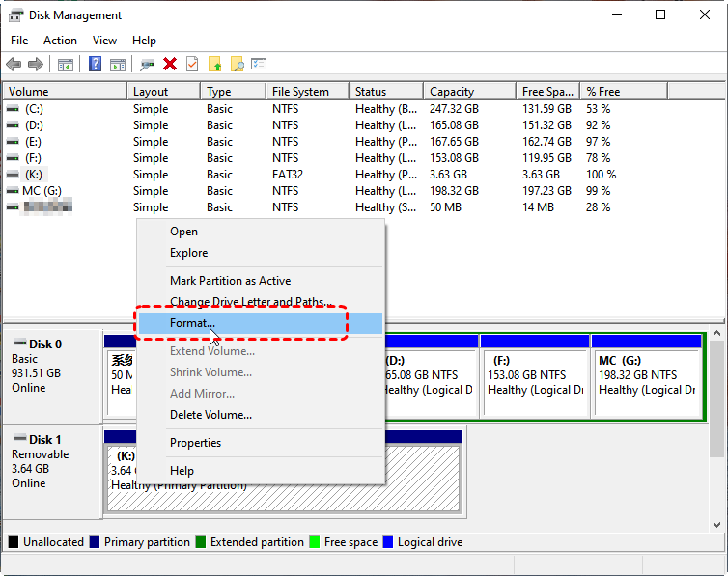Select the (D:) logical drive partition block
The height and width of the screenshot is (576, 728).
pyautogui.click(x=432, y=376)
